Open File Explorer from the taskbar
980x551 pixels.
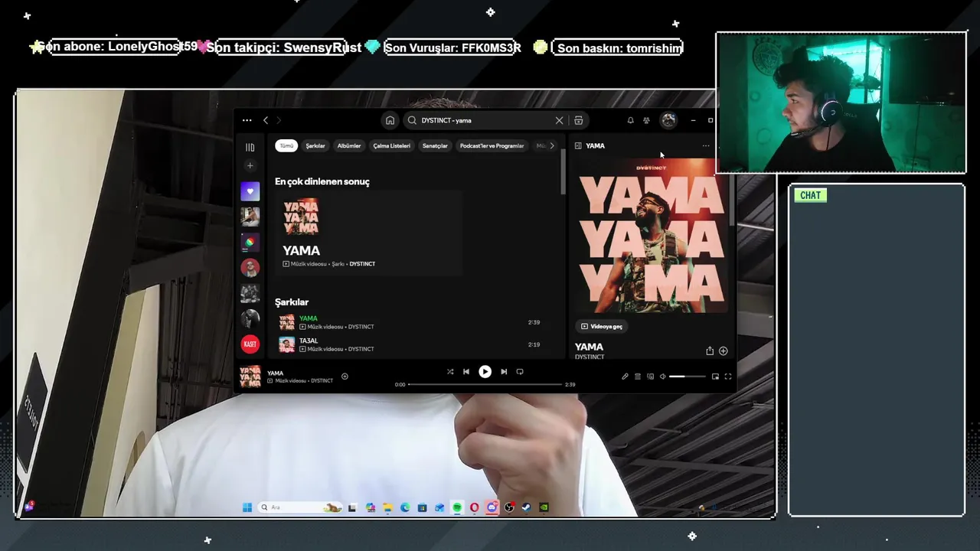coord(387,507)
